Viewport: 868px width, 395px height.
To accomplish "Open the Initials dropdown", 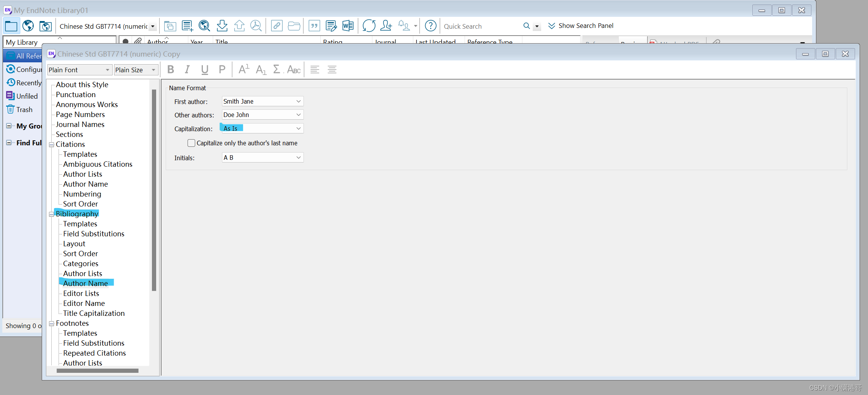I will coord(263,158).
